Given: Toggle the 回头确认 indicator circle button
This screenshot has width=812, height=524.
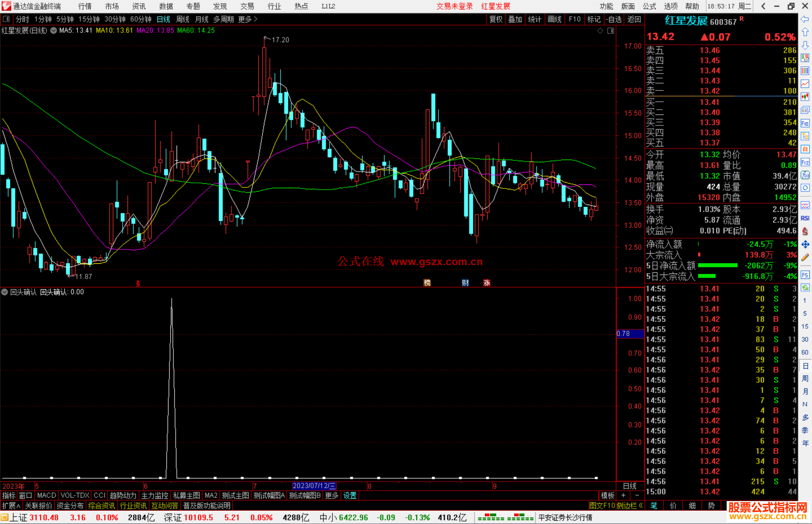Looking at the screenshot, I should pyautogui.click(x=5, y=292).
